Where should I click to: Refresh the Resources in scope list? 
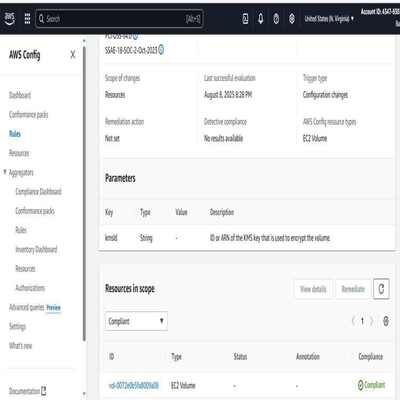(381, 289)
